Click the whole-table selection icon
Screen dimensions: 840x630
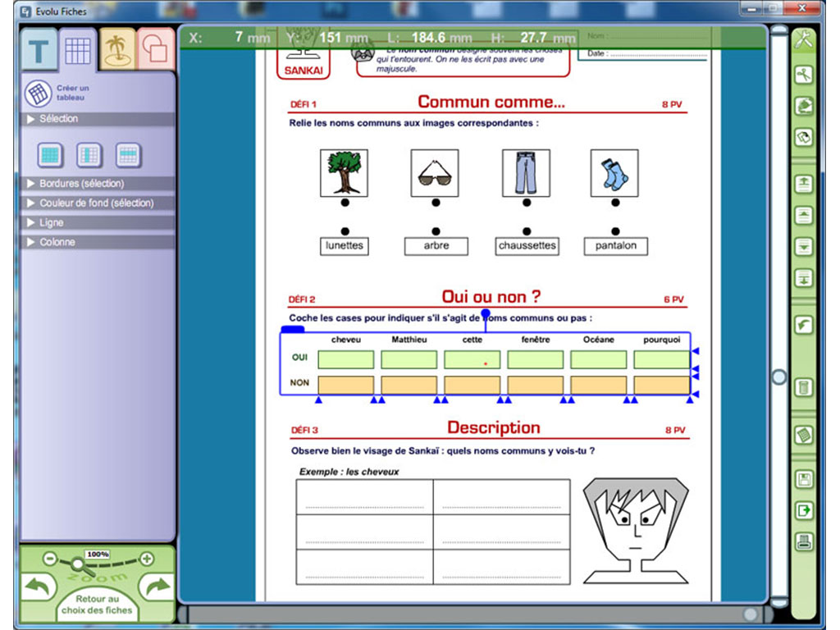(x=48, y=155)
